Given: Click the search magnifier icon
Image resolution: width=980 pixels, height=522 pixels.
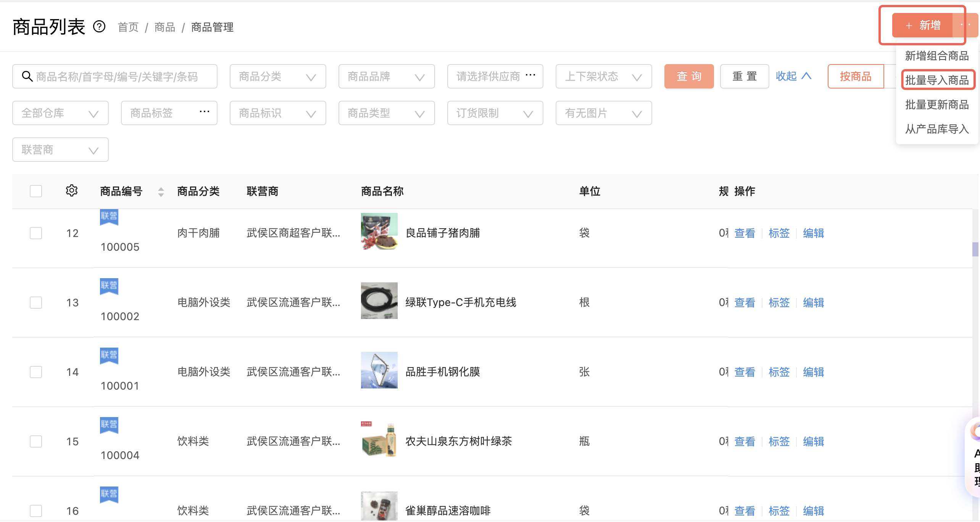Looking at the screenshot, I should (27, 76).
